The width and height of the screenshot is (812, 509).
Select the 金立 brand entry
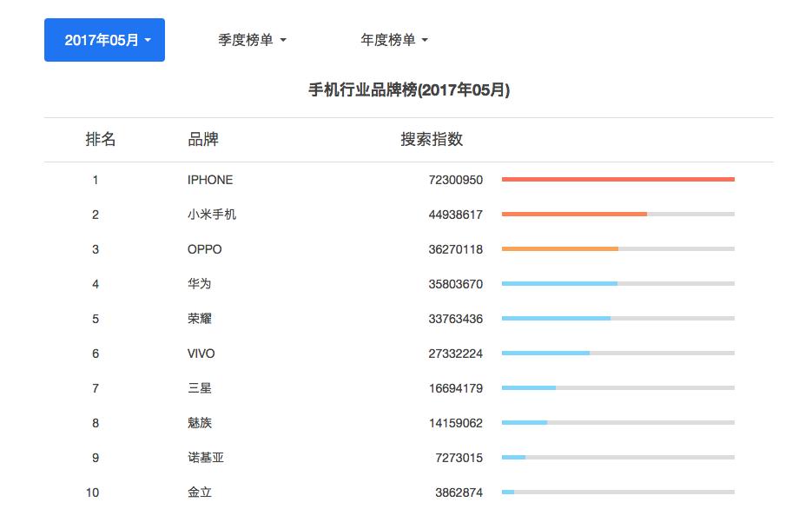pyautogui.click(x=200, y=492)
